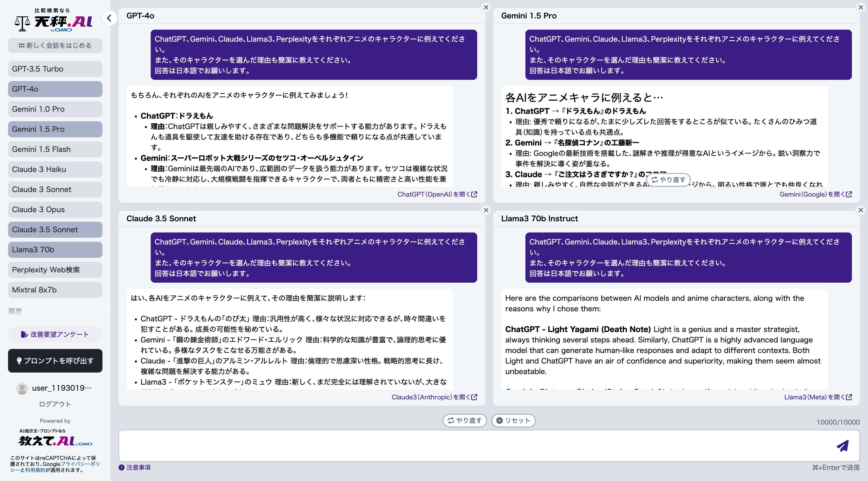Open the 教えて.AI logo link
Image resolution: width=868 pixels, height=481 pixels.
tap(55, 438)
